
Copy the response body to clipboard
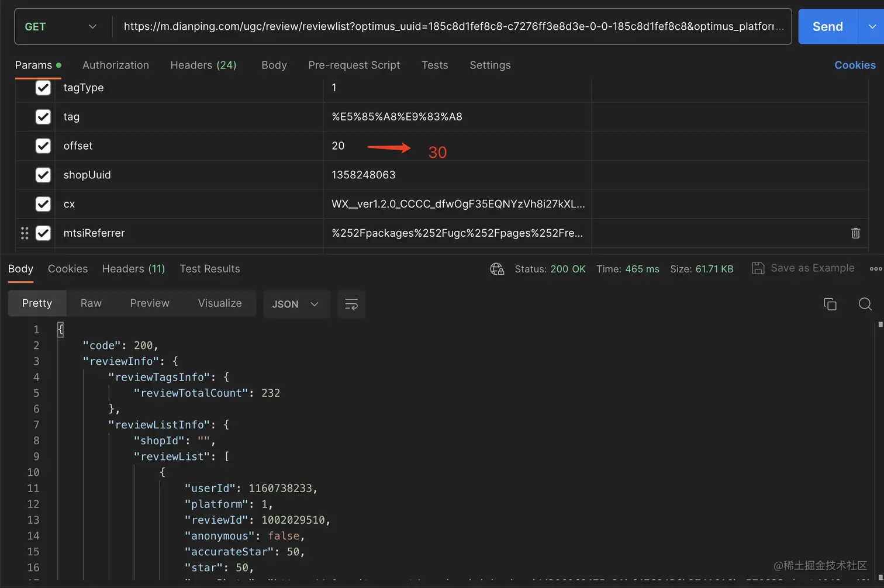tap(830, 304)
